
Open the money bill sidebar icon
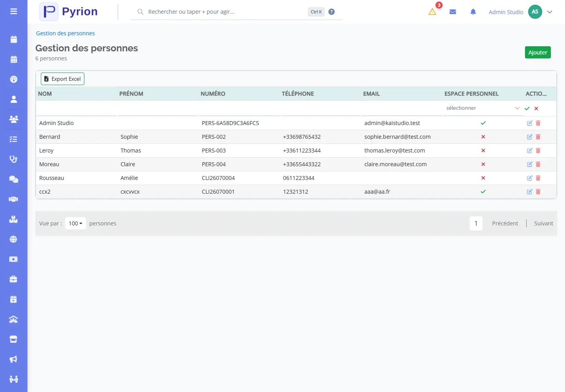[14, 259]
